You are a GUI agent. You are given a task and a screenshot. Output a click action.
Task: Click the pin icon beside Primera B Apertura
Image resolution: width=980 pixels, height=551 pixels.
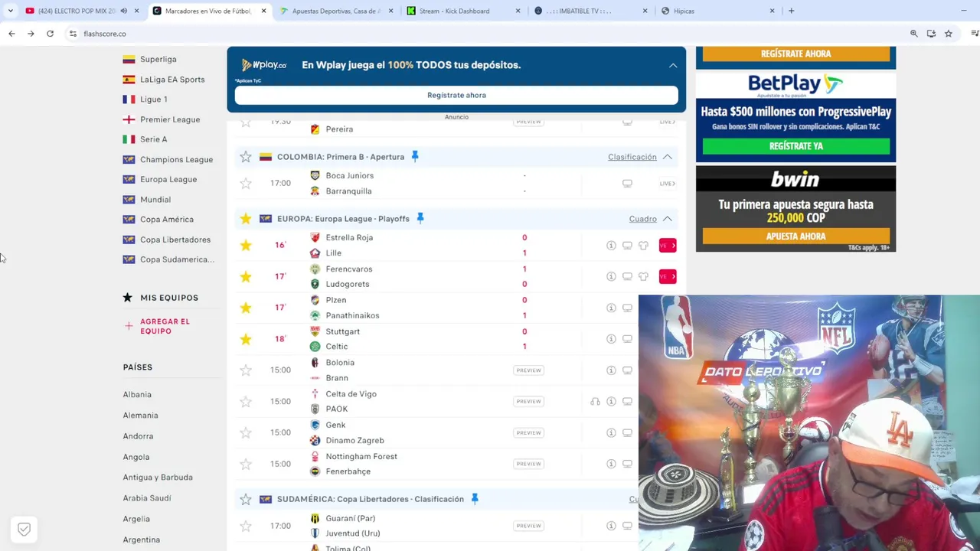[415, 156]
